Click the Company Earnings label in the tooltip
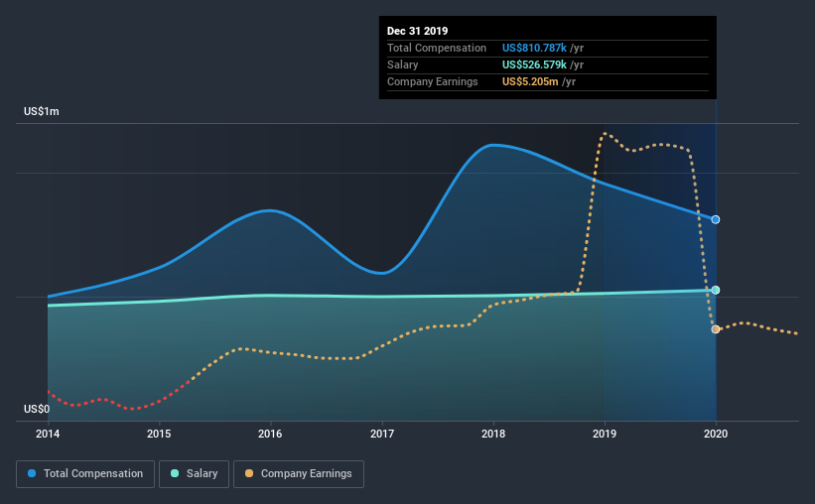Image resolution: width=815 pixels, height=504 pixels. pos(433,81)
